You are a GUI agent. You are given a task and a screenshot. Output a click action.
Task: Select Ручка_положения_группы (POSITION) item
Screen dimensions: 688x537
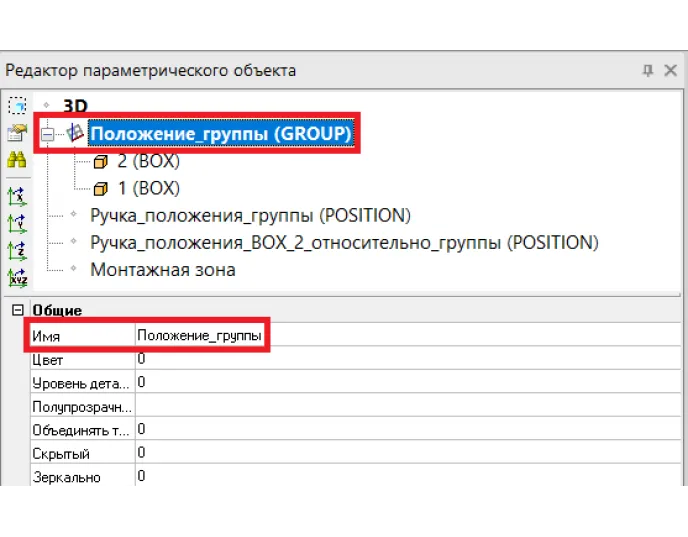tap(251, 215)
